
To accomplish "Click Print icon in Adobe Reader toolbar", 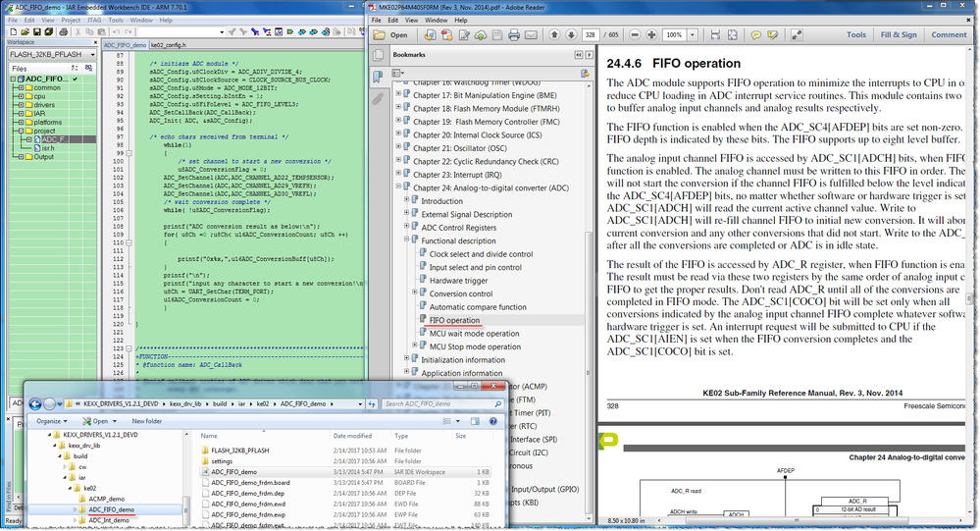I will [x=514, y=35].
